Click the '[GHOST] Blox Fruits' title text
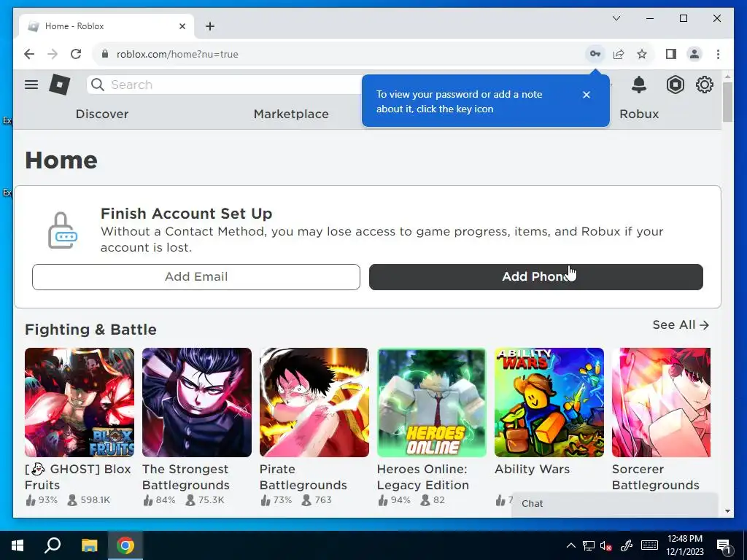 (77, 477)
